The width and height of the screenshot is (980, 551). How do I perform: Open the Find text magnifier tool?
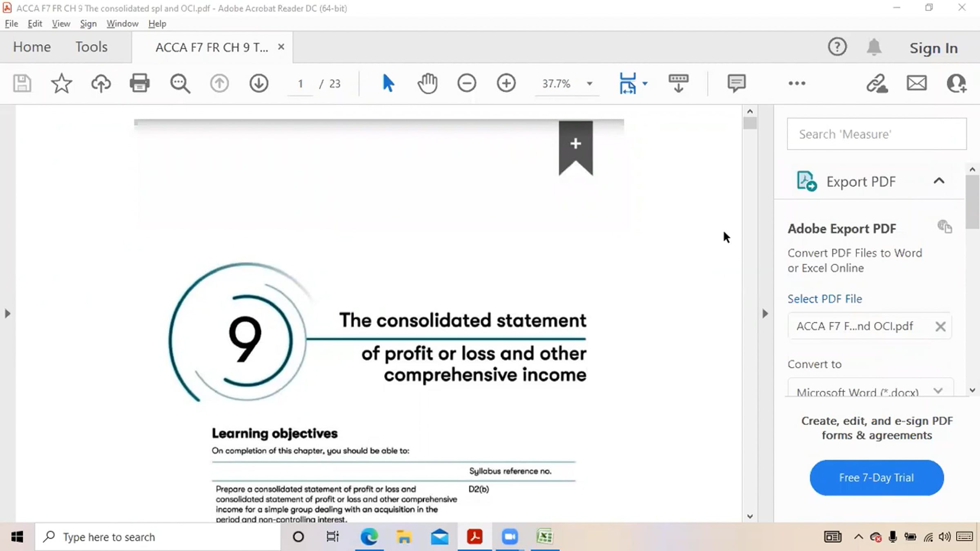pos(180,83)
